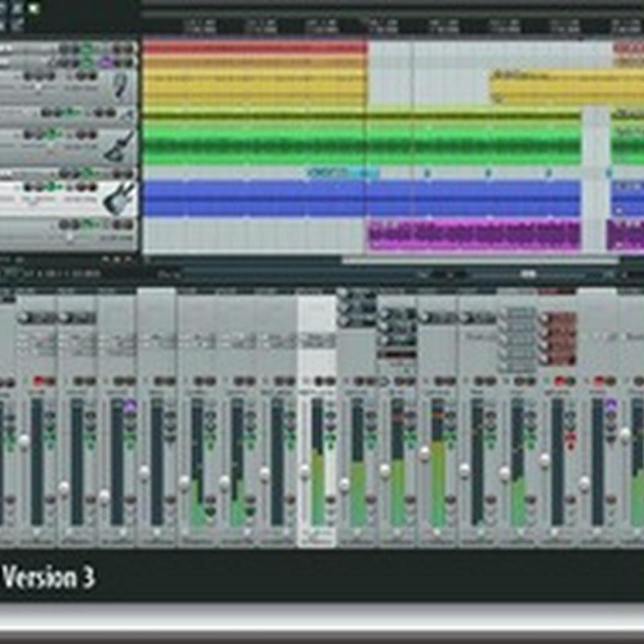Click the "Version 3" caption text
Screen dimensions: 644x644
(49, 577)
